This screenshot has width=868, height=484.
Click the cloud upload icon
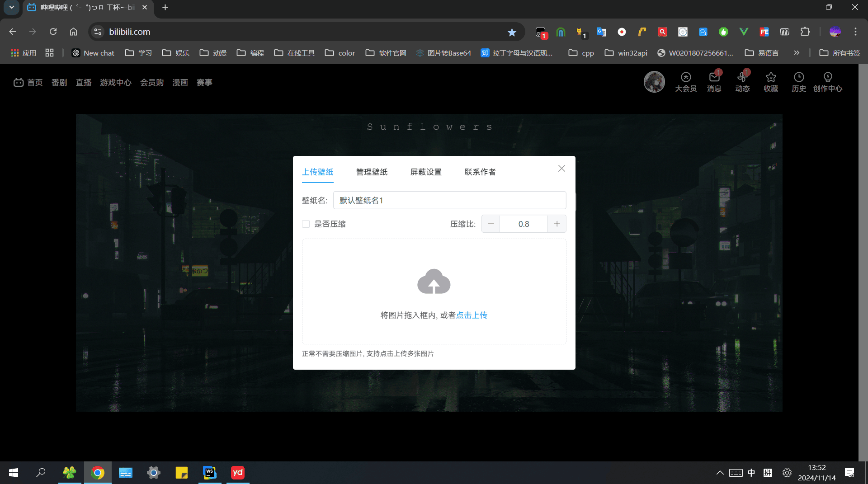[x=434, y=282]
